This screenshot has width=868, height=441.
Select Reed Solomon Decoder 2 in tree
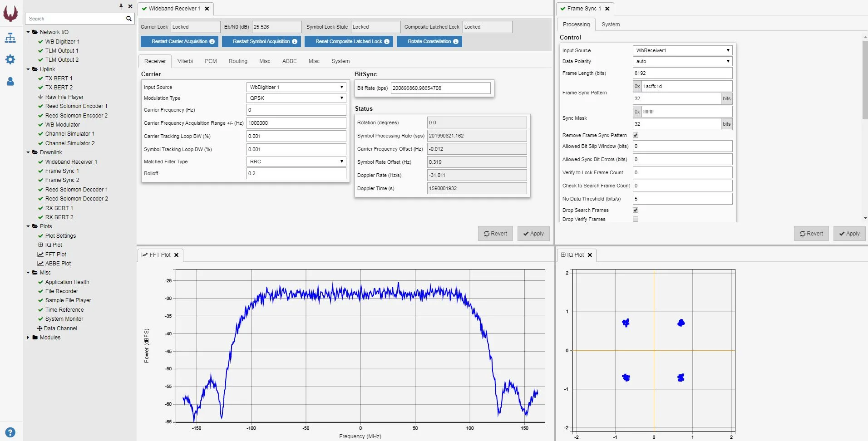point(76,199)
